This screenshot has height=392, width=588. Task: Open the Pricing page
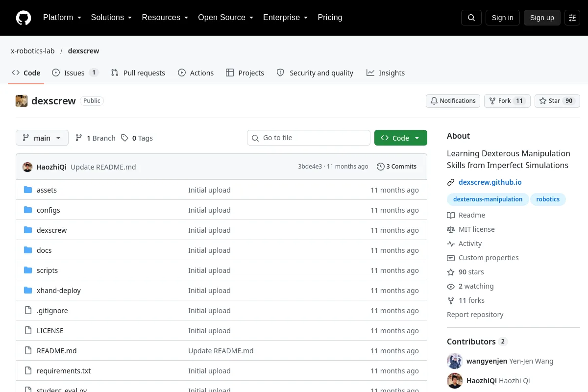point(330,18)
